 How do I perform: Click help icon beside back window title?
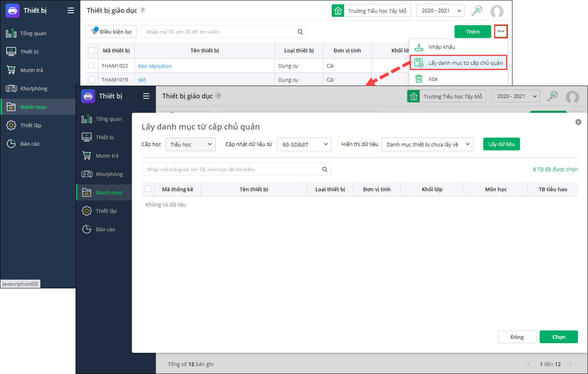coord(143,10)
